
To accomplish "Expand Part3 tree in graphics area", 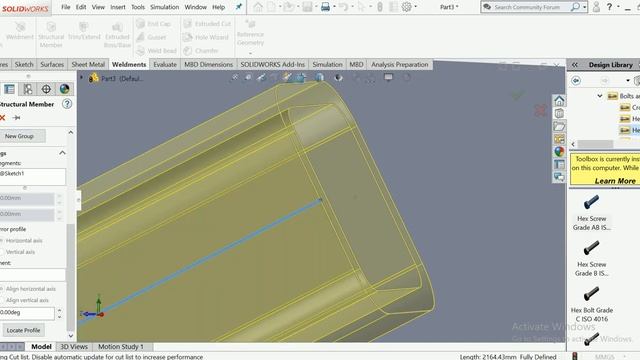I will (81, 78).
